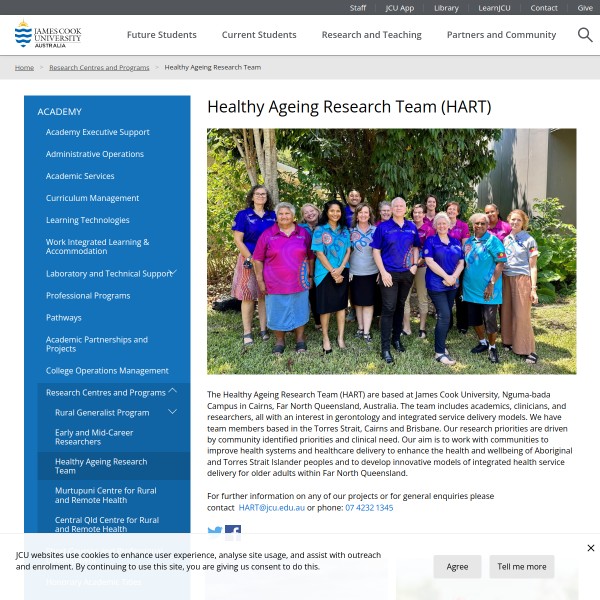The height and width of the screenshot is (600, 600).
Task: Collapse Research Centres and Programs section
Action: click(172, 391)
